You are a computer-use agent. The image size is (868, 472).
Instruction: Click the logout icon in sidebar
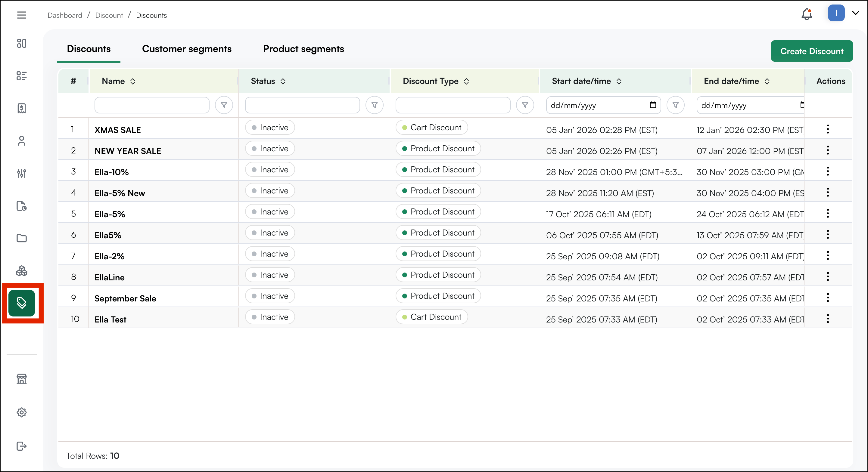point(22,446)
